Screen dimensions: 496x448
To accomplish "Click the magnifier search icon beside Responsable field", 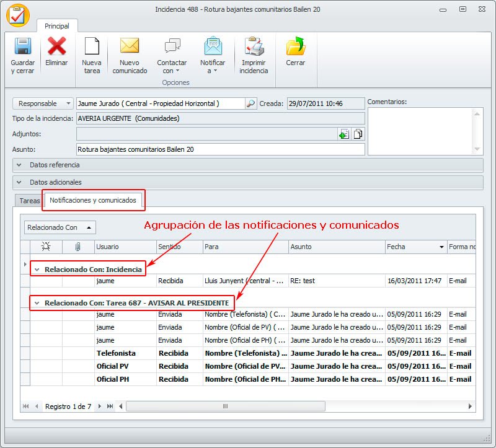I will click(250, 103).
